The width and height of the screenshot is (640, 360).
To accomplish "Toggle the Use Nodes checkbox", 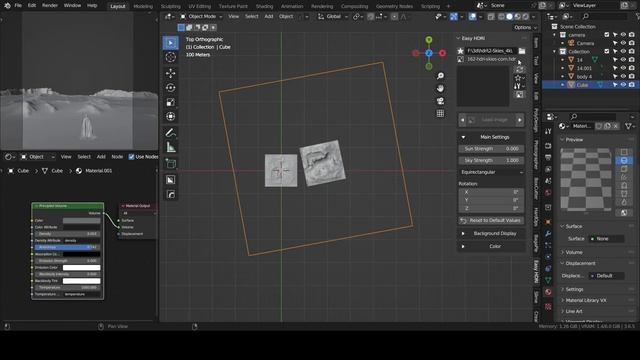I will coord(131,157).
